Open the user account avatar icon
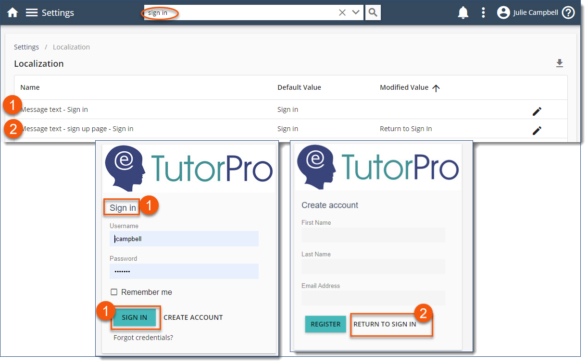The image size is (588, 364). pos(503,13)
